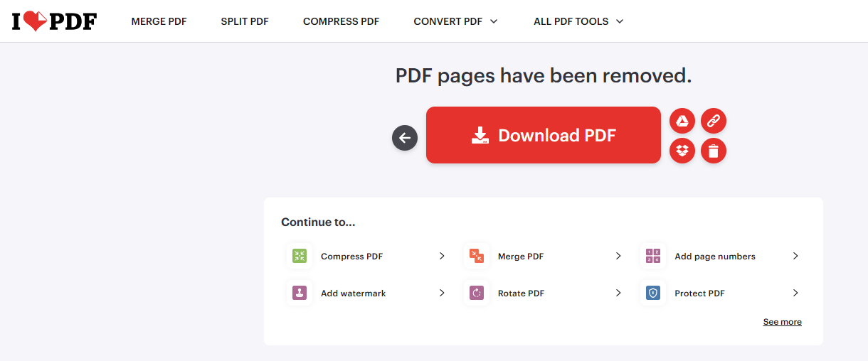
Task: Click the iLovePDF logo
Action: tap(55, 21)
